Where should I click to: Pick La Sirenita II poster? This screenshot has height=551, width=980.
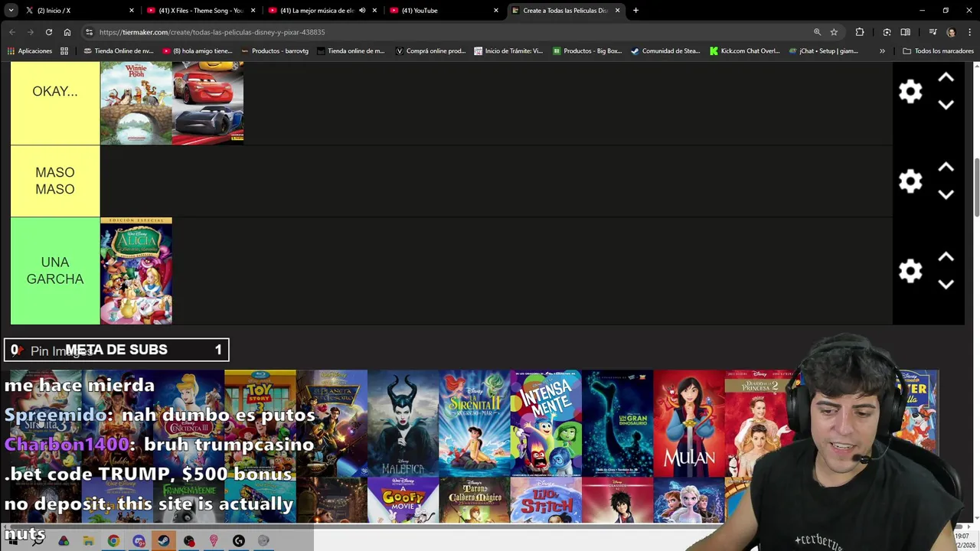pyautogui.click(x=475, y=423)
